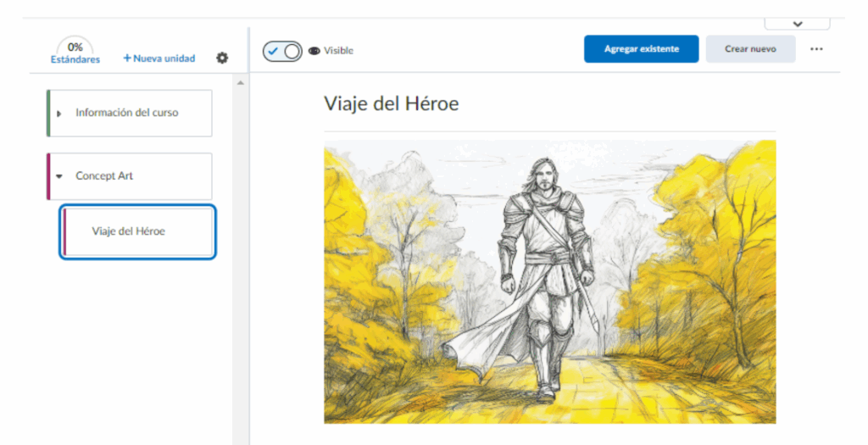Image resolution: width=868 pixels, height=445 pixels.
Task: Expand the Información del curso triangle
Action: (x=59, y=114)
